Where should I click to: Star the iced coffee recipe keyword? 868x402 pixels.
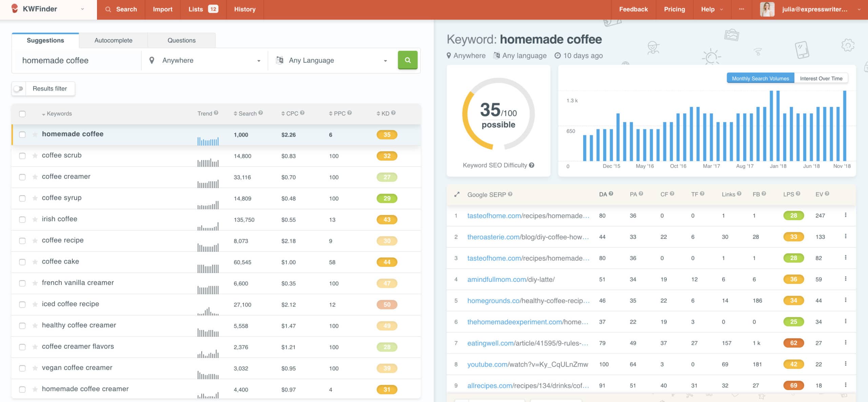pyautogui.click(x=35, y=304)
